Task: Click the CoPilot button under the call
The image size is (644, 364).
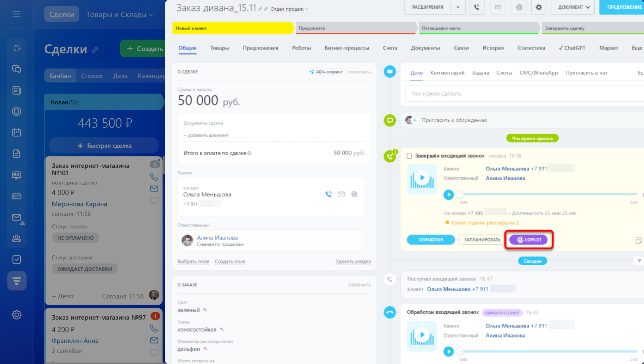Action: click(x=528, y=240)
